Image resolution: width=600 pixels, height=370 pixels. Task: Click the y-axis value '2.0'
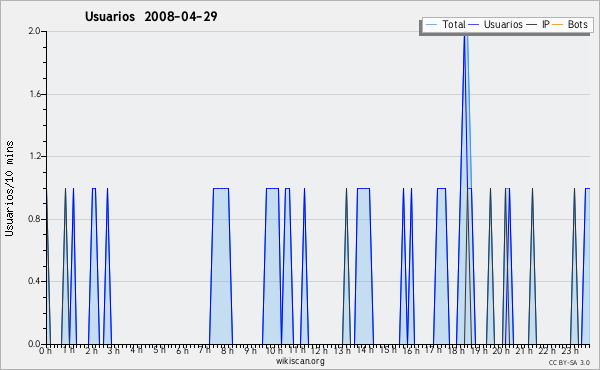[34, 31]
